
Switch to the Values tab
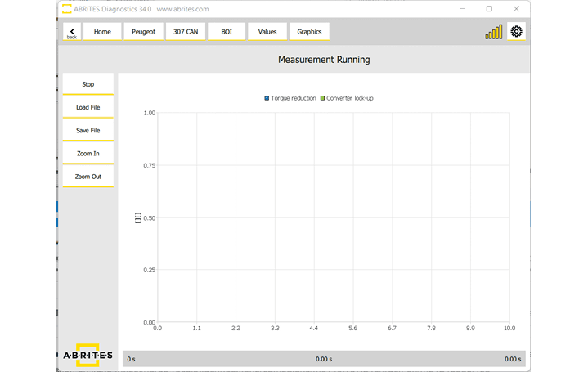coord(267,32)
